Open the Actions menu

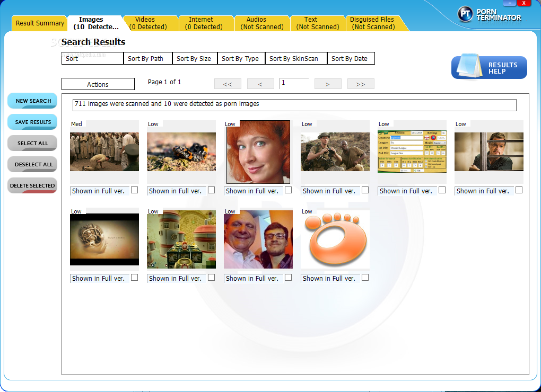pyautogui.click(x=98, y=84)
